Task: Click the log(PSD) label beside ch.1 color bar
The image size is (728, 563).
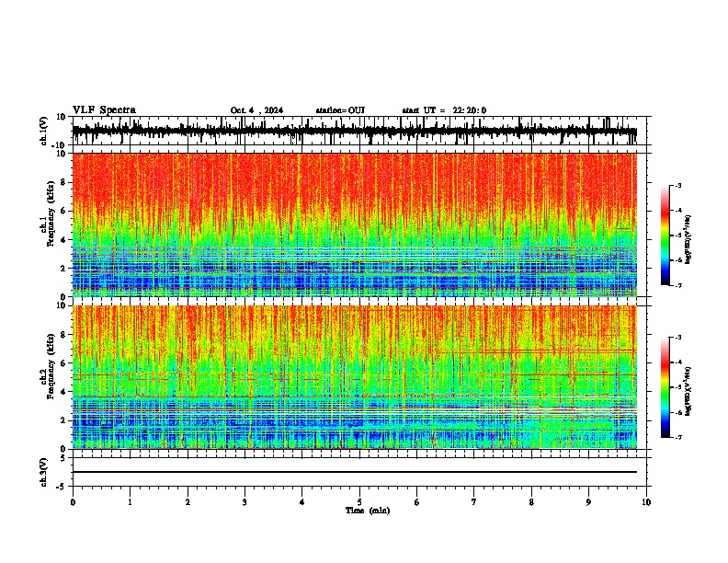Action: [x=688, y=239]
